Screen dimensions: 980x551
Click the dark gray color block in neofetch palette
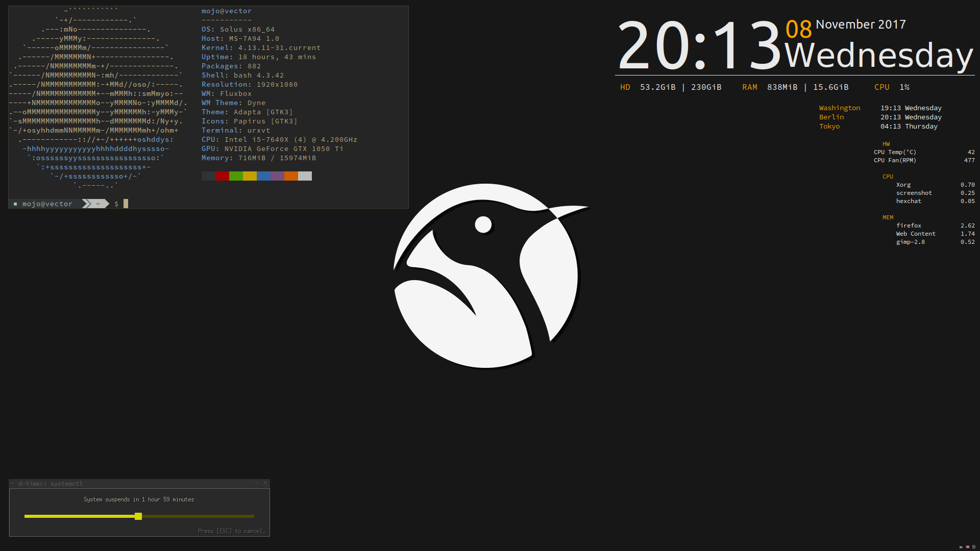click(208, 176)
